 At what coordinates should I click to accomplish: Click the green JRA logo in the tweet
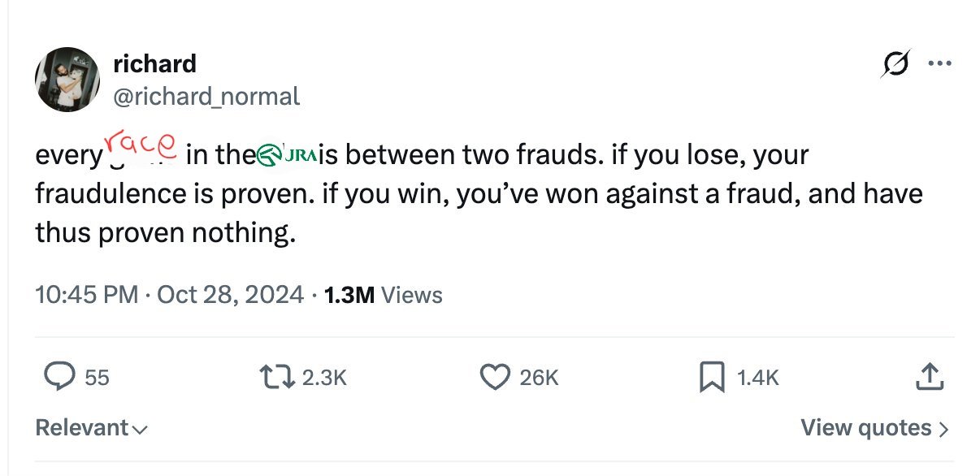287,154
